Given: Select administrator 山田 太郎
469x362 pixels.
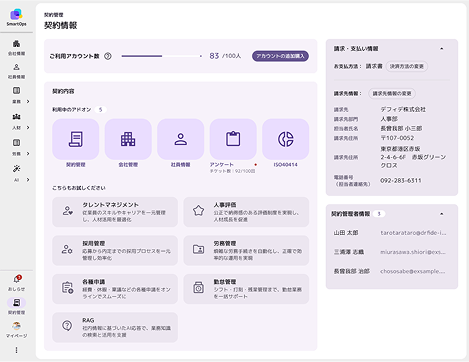Looking at the screenshot, I should [x=346, y=233].
